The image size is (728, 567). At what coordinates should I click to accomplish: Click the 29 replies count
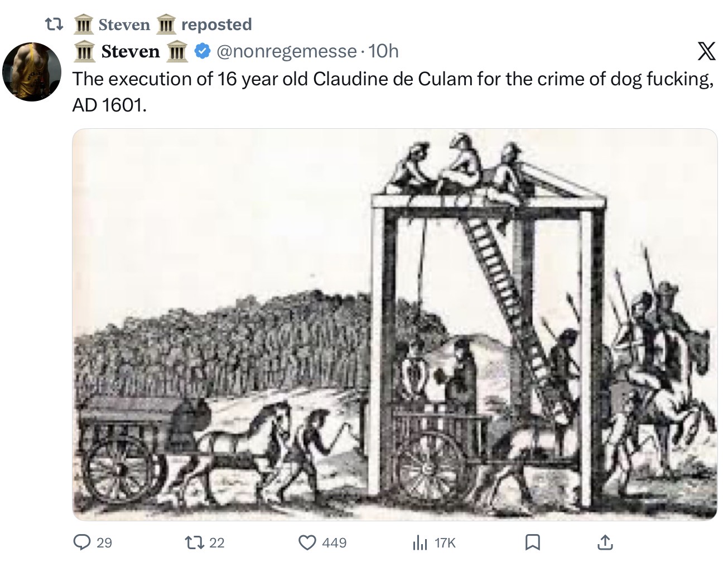[x=104, y=542]
